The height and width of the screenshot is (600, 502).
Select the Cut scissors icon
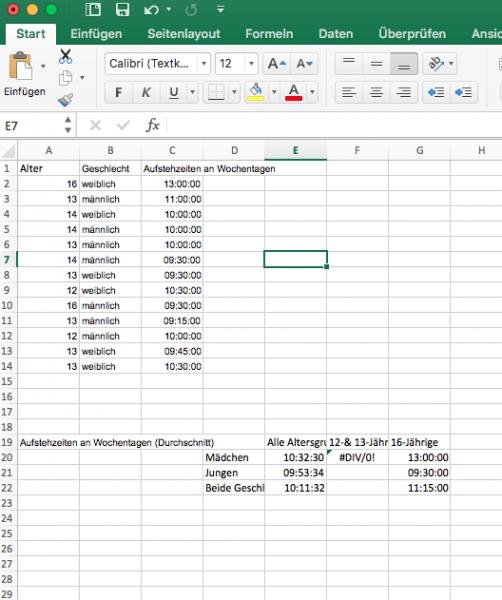click(65, 56)
